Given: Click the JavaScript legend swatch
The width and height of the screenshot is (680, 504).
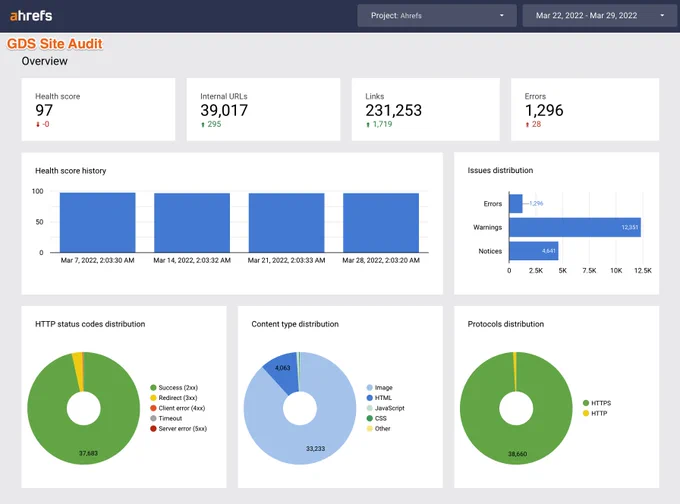Looking at the screenshot, I should (x=369, y=408).
